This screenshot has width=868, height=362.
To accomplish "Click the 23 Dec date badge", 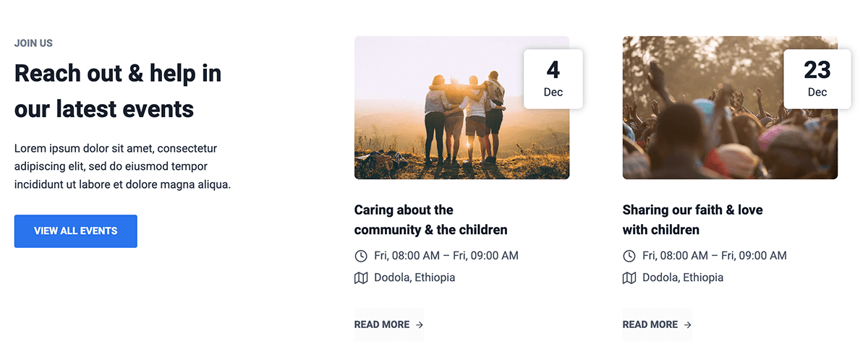I will (x=817, y=79).
